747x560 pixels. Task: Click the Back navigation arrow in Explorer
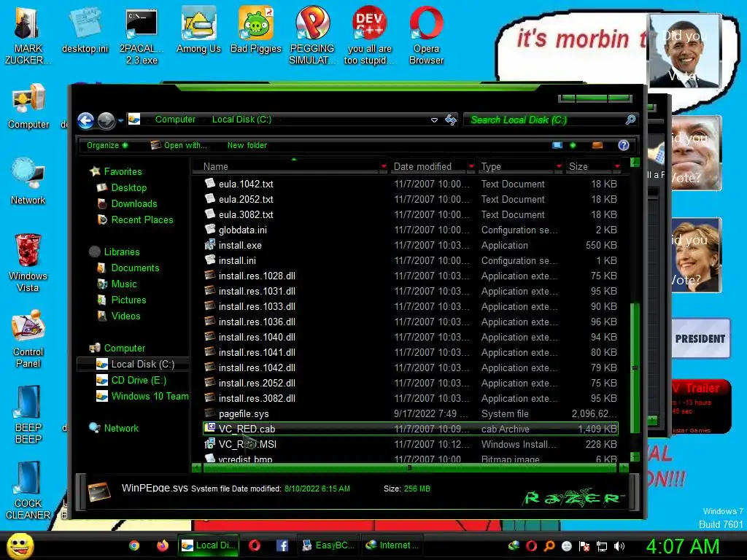86,120
